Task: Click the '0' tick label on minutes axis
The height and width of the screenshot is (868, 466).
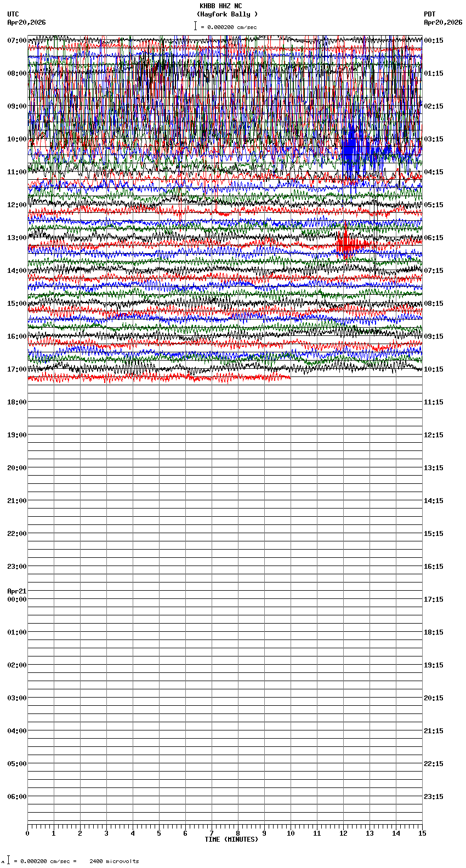Action: coord(27,833)
